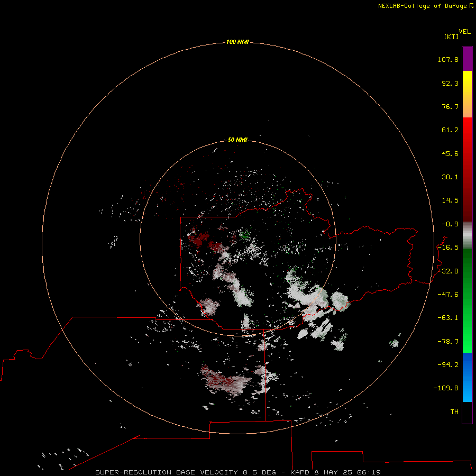Select the -47.6 velocity scale value
Screen dimensions: 476x476
[448, 295]
